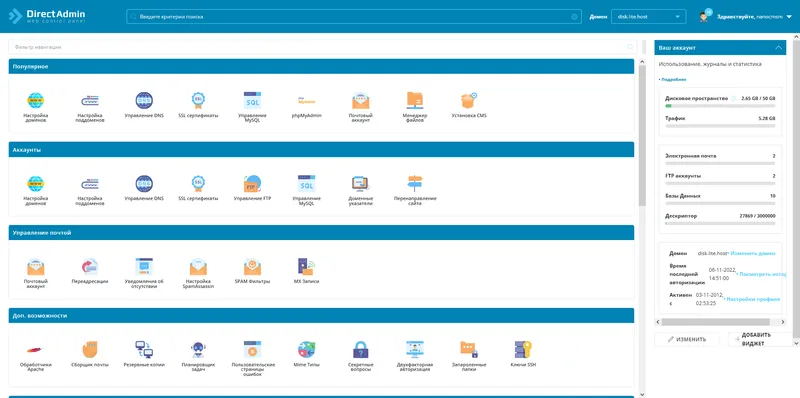The image size is (800, 398).
Task: Click the Управление почтой section header
Action: coord(321,233)
